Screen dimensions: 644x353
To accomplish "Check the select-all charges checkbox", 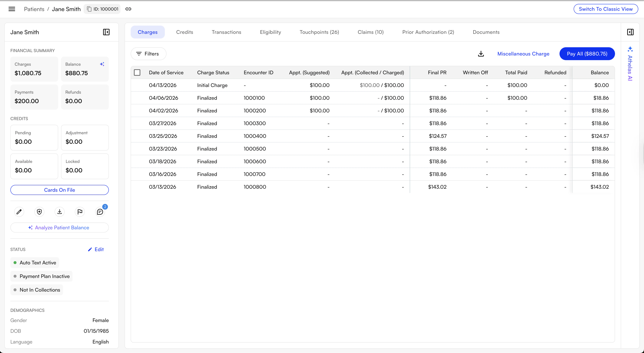I will click(x=137, y=72).
